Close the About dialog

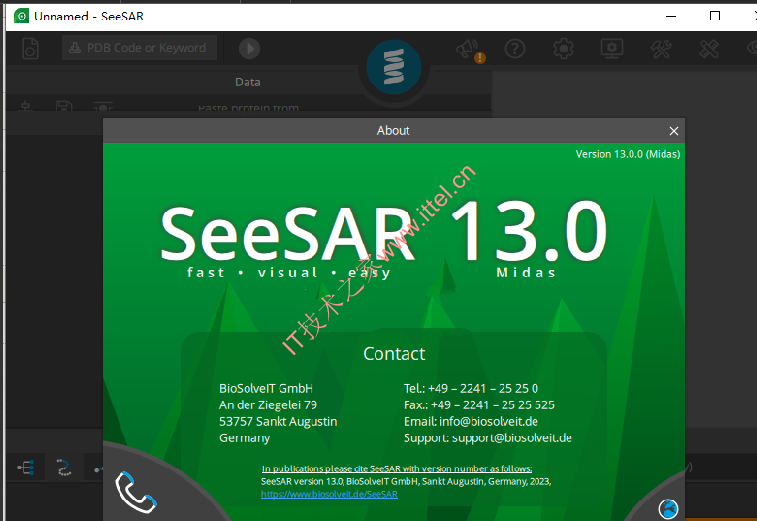coord(674,131)
